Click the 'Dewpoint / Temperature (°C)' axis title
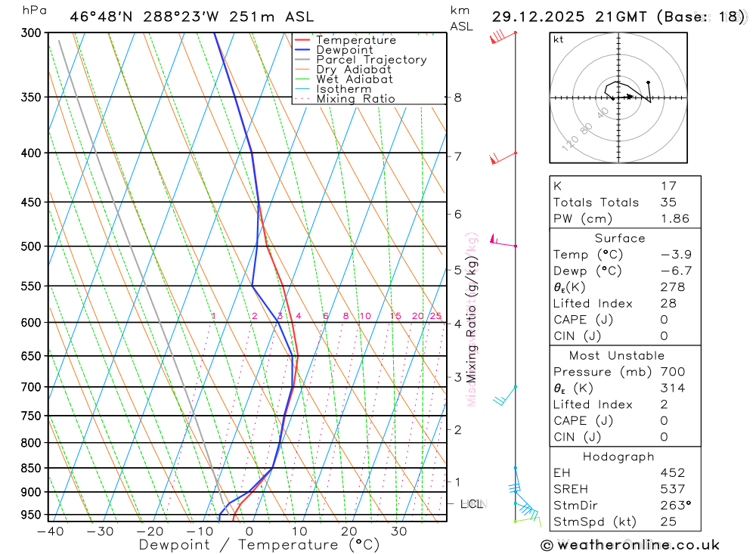 [259, 545]
